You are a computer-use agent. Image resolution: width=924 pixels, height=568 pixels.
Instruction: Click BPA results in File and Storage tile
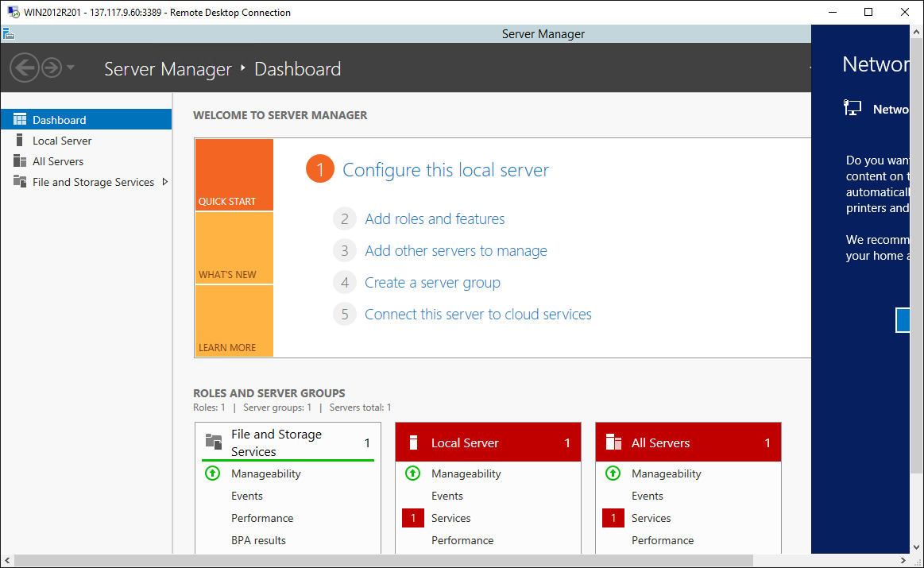258,540
